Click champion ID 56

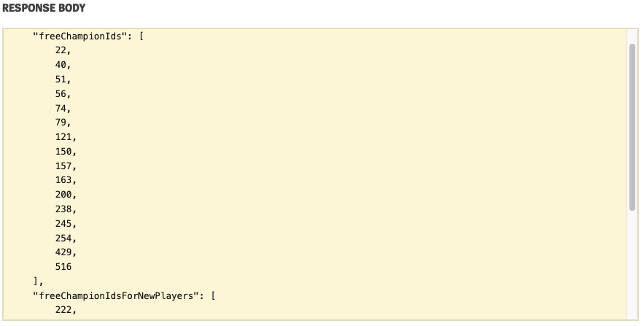tap(61, 94)
